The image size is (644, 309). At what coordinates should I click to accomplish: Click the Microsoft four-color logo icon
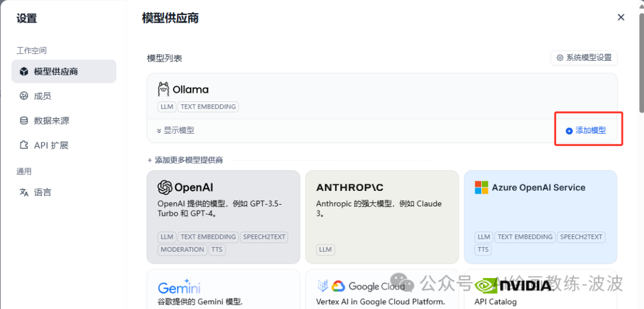(x=481, y=187)
